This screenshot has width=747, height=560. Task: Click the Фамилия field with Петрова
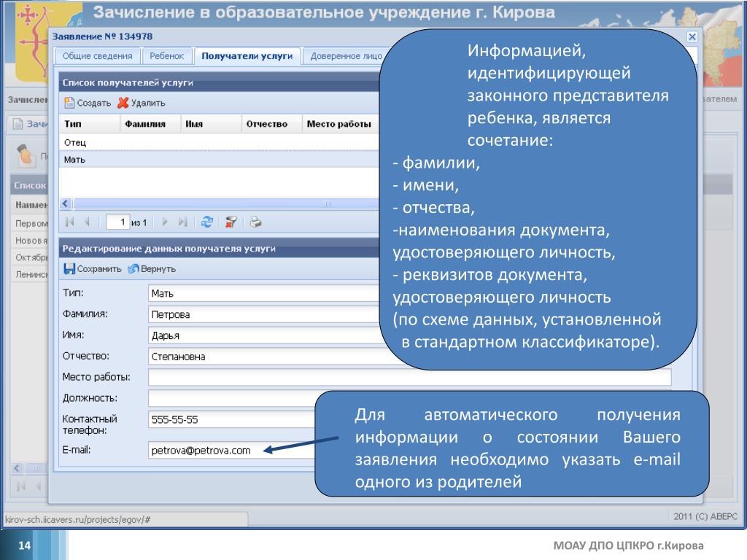pyautogui.click(x=264, y=314)
